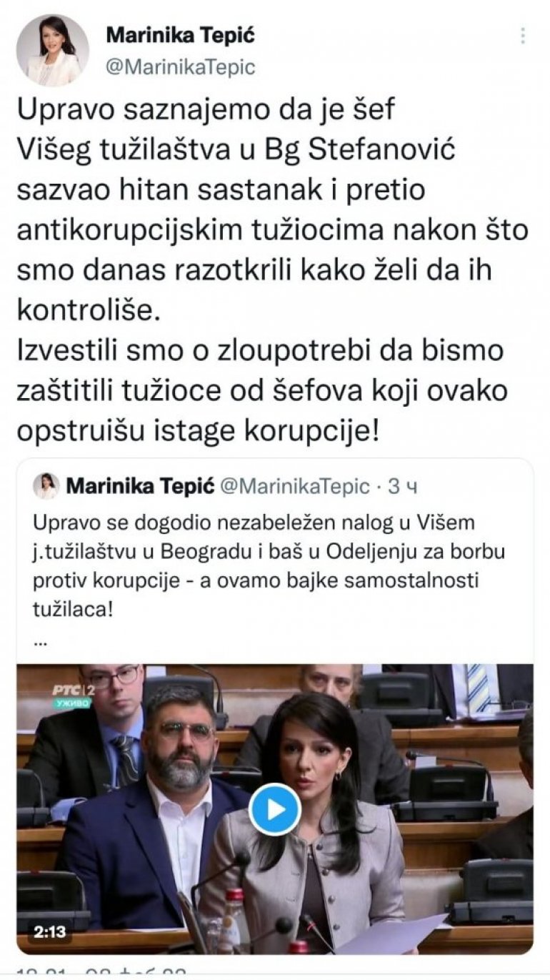Expand the truncated quoted tweet via the ellipsis
This screenshot has height=980, width=550.
[x=40, y=640]
